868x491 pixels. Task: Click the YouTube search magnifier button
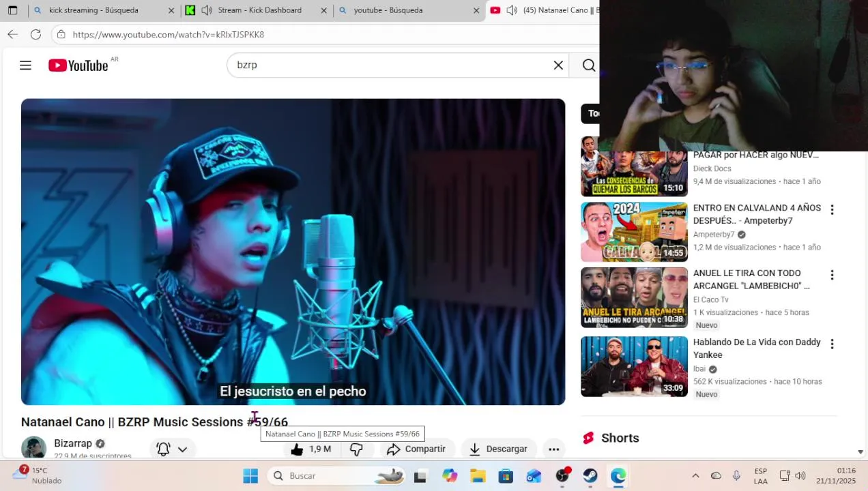tap(588, 65)
